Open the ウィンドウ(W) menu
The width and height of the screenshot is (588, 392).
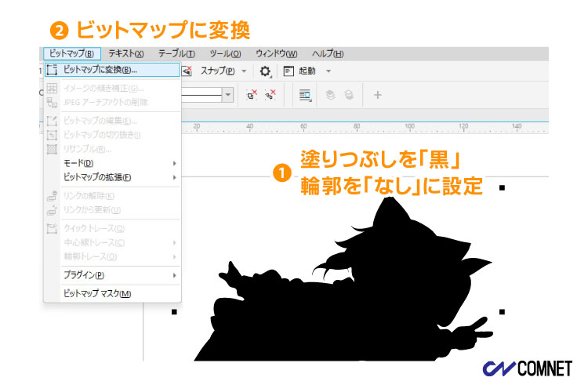(x=277, y=53)
